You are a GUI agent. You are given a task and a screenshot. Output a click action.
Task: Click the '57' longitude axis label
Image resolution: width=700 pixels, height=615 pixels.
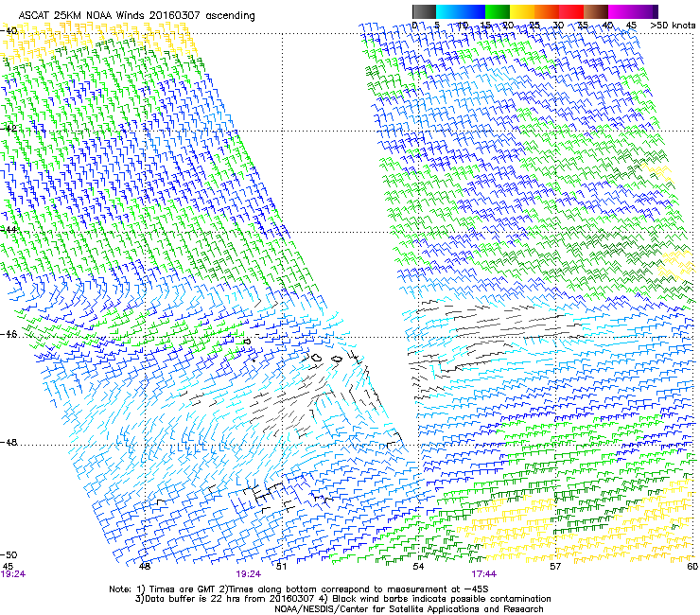[x=555, y=567]
